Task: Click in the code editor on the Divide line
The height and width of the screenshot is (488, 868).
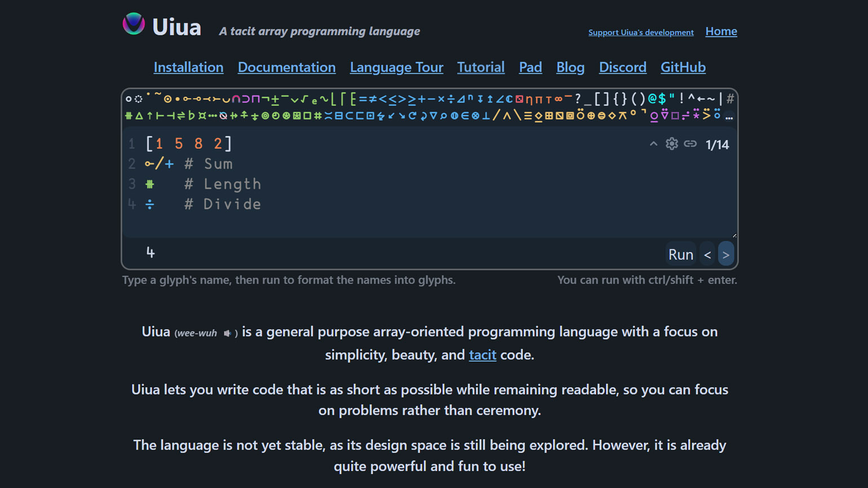Action: (338, 204)
